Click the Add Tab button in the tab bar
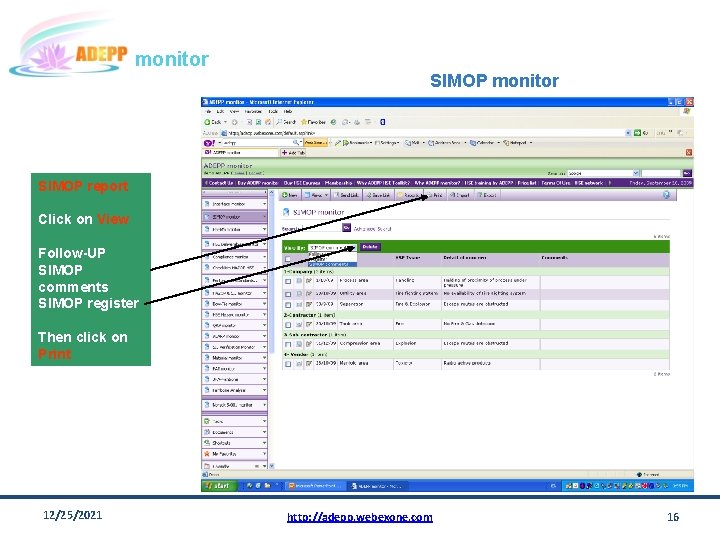Screen dimensions: 720x540 pyautogui.click(x=293, y=152)
